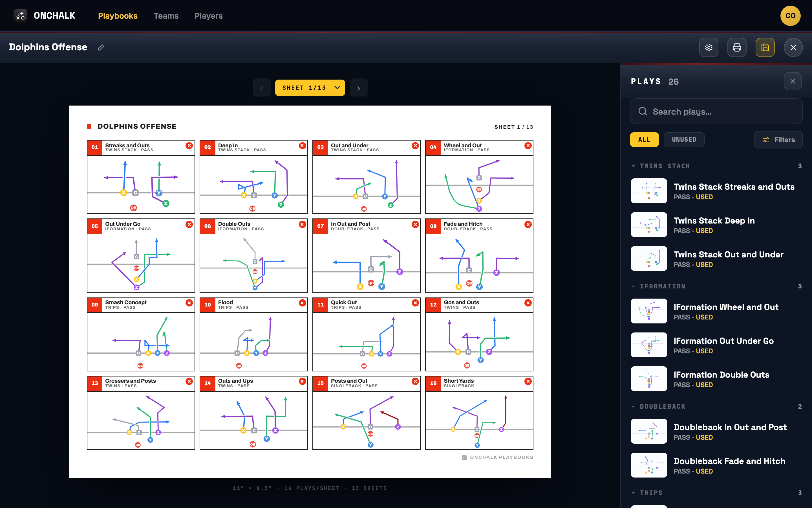812x508 pixels.
Task: Select Twins Stack Deep In play
Action: click(716, 225)
